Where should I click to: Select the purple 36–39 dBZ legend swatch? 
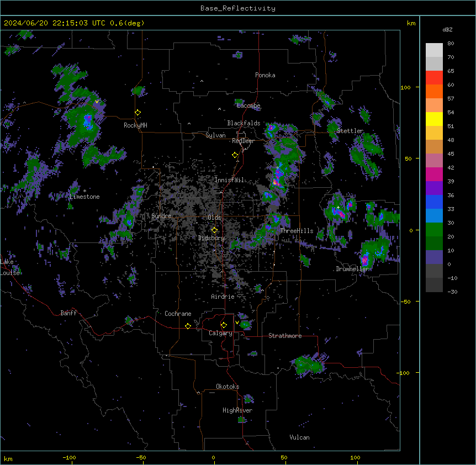[x=434, y=188]
